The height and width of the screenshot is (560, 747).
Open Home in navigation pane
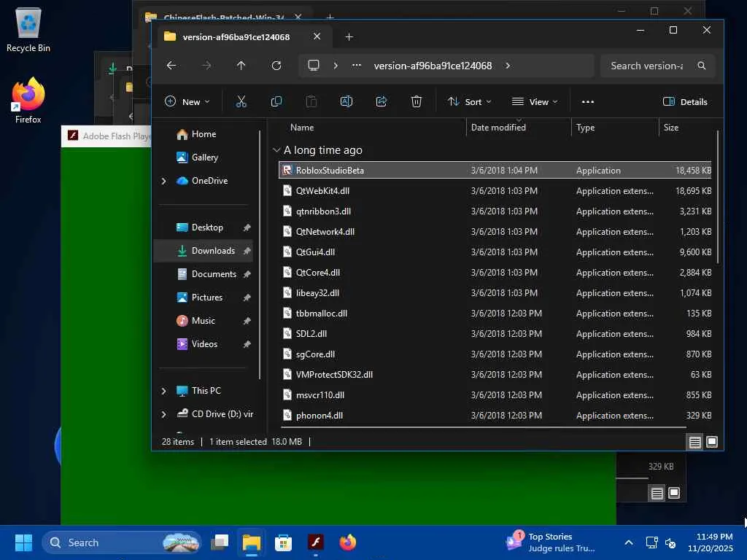click(204, 134)
